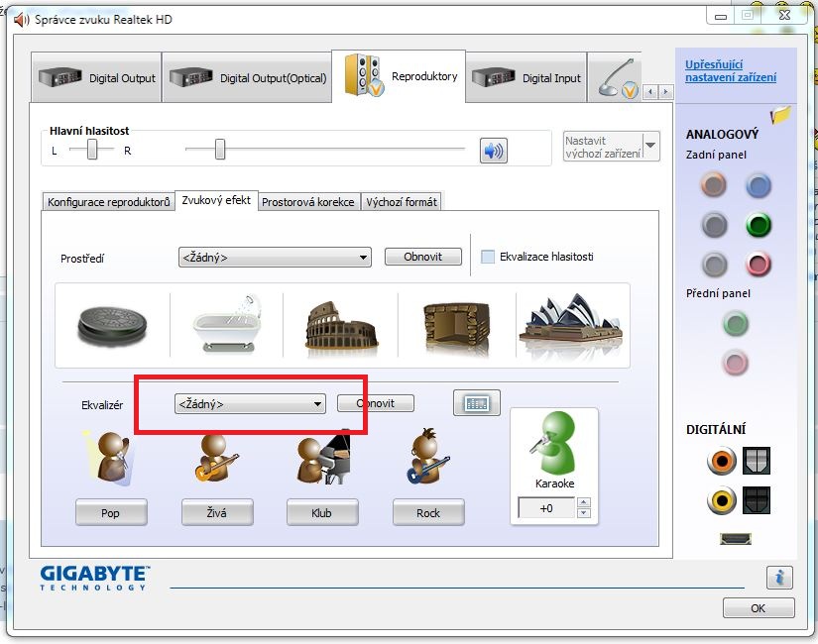Open the Prostředí dropdown list
Image resolution: width=818 pixels, height=644 pixels.
[x=275, y=258]
